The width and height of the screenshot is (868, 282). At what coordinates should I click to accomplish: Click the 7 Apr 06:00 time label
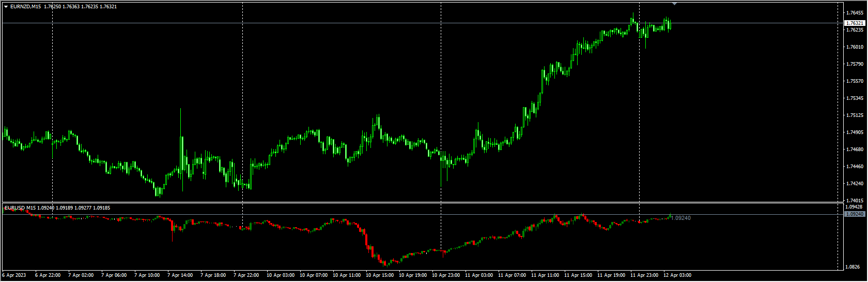tap(114, 275)
